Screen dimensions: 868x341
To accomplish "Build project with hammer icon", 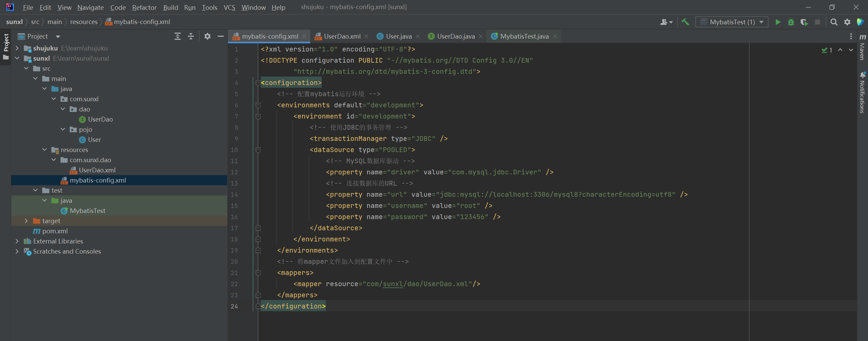I will click(685, 22).
